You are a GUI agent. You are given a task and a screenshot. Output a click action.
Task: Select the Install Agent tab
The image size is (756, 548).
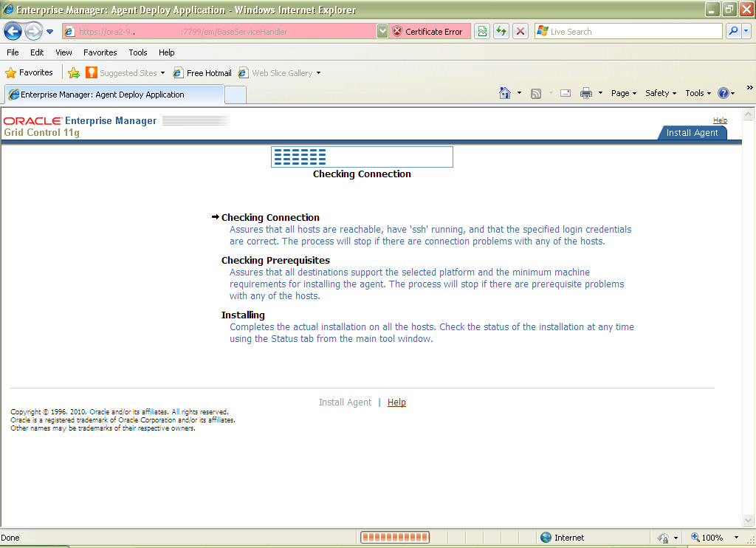692,133
